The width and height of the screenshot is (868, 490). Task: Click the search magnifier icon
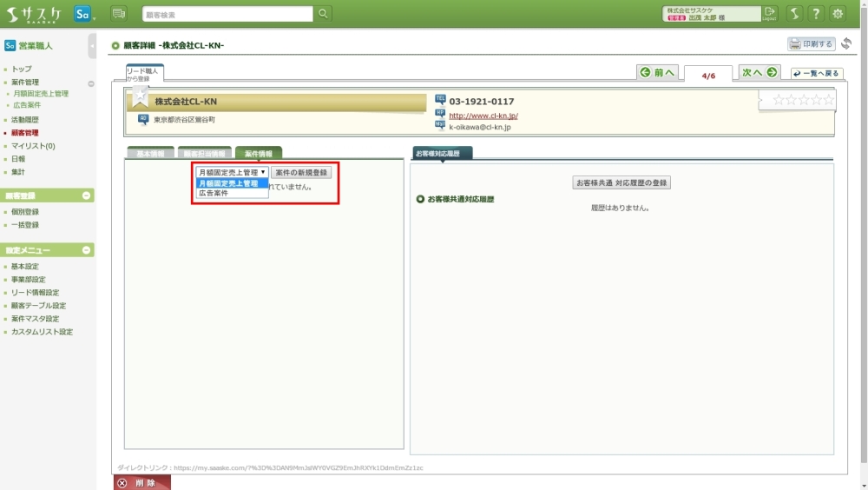(x=323, y=14)
